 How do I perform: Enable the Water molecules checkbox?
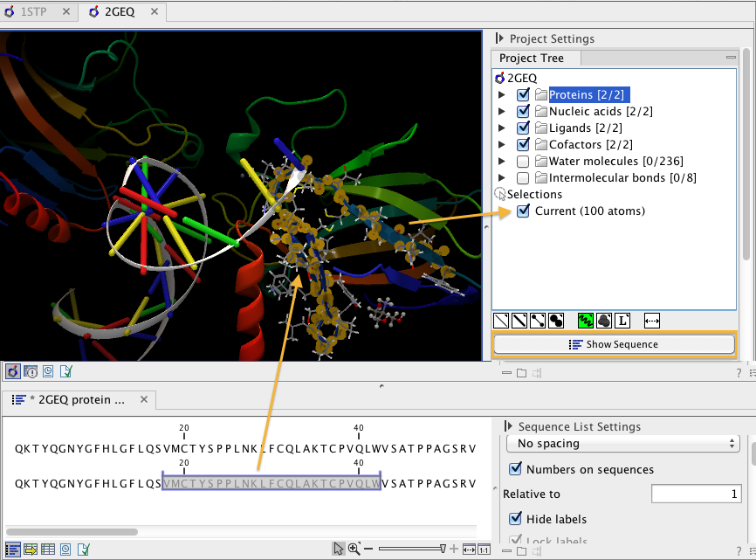[x=523, y=162]
